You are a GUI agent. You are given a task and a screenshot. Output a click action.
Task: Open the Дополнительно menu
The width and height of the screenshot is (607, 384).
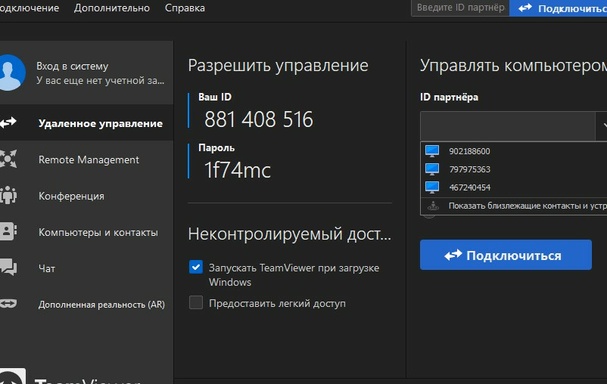pyautogui.click(x=112, y=8)
